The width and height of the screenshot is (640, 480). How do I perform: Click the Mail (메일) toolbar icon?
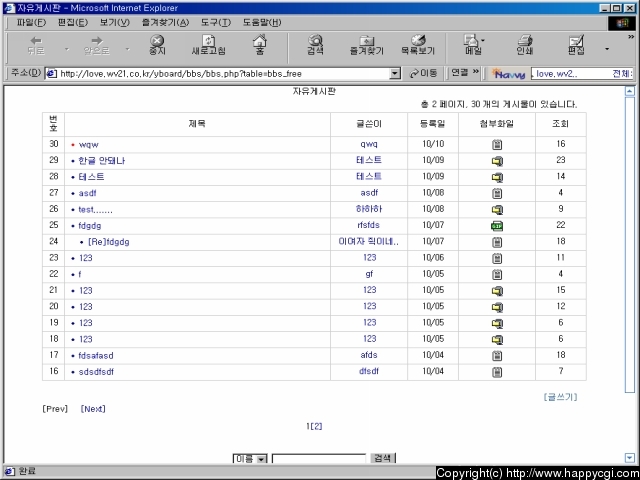[x=473, y=45]
